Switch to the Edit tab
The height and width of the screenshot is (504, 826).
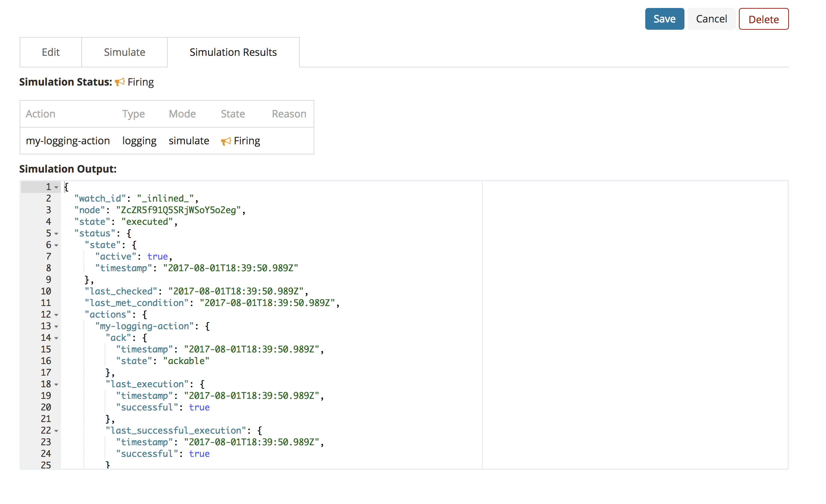[x=50, y=52]
